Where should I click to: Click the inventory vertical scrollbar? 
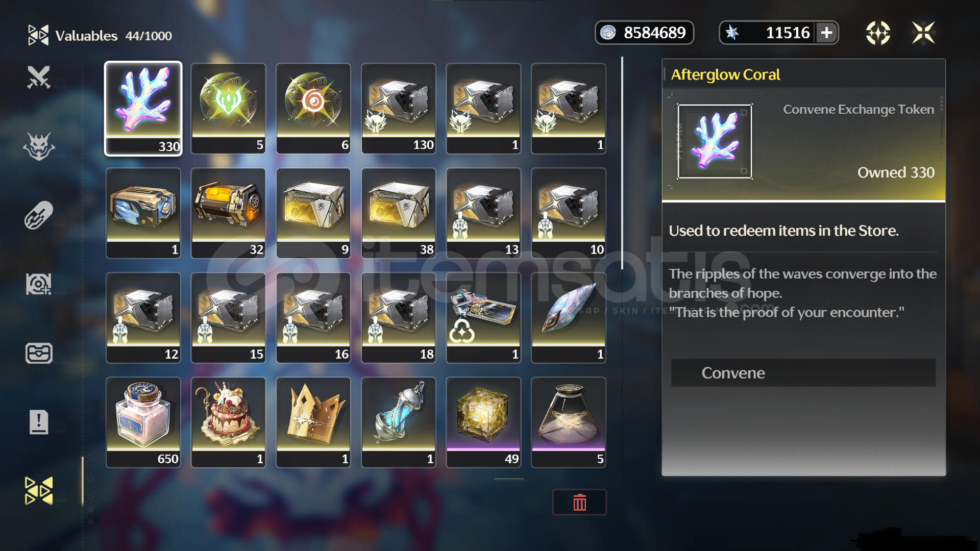622,163
